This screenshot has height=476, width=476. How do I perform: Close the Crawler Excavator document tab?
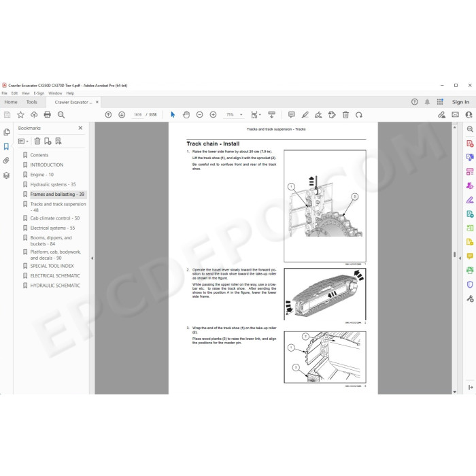[97, 102]
